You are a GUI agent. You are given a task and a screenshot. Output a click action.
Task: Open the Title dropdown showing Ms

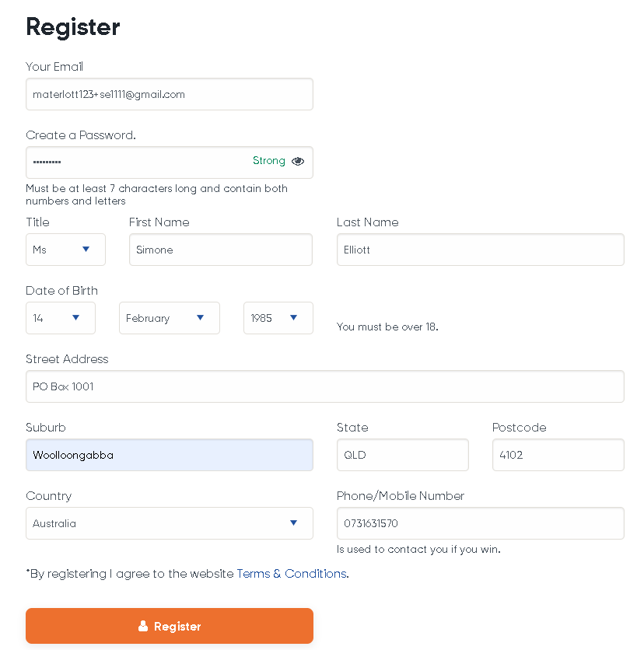[x=65, y=250]
